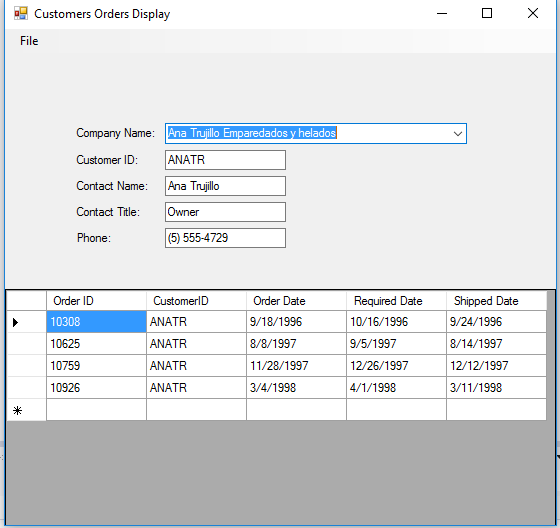
Task: Expand the Company Name dropdown arrow
Action: [458, 134]
